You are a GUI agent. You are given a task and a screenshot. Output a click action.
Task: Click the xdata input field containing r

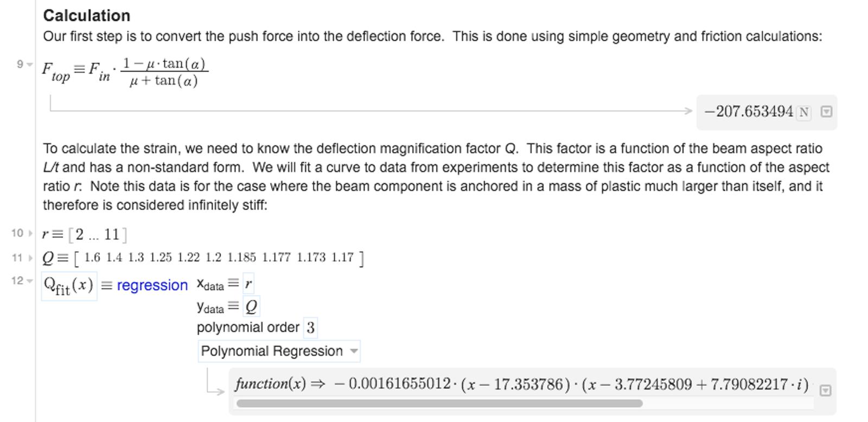248,284
